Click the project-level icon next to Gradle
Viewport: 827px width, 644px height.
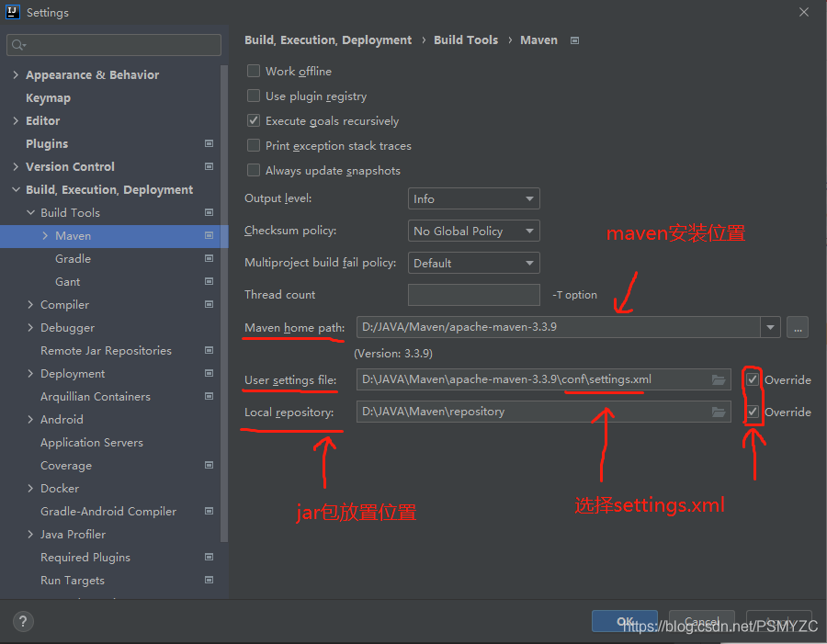(209, 258)
